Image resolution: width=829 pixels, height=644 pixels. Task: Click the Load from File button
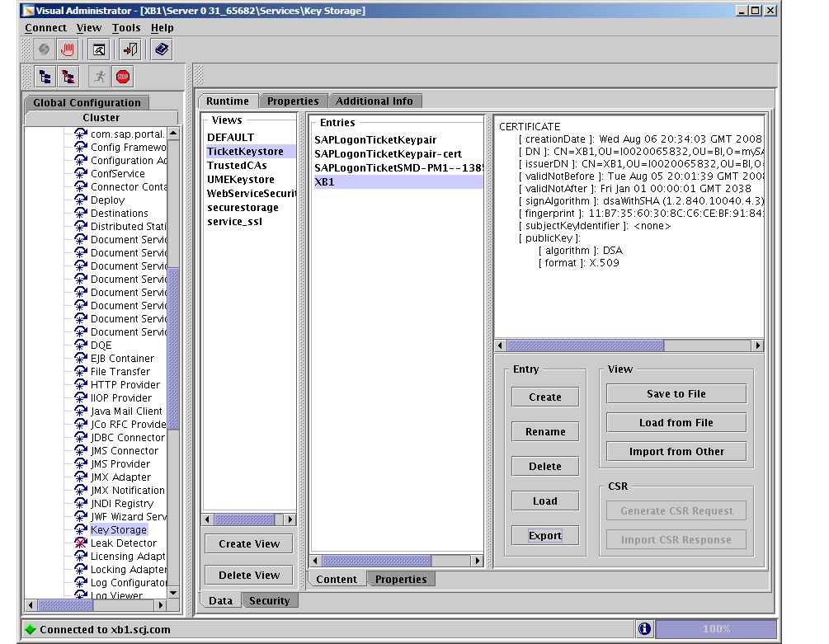pyautogui.click(x=676, y=423)
